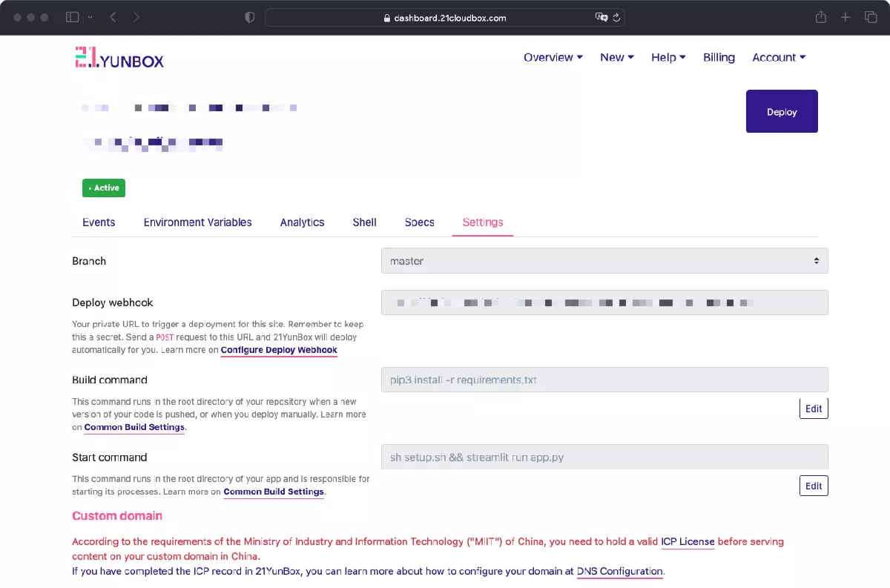The image size is (890, 588).
Task: Toggle the Safari sidebar icon
Action: click(72, 17)
